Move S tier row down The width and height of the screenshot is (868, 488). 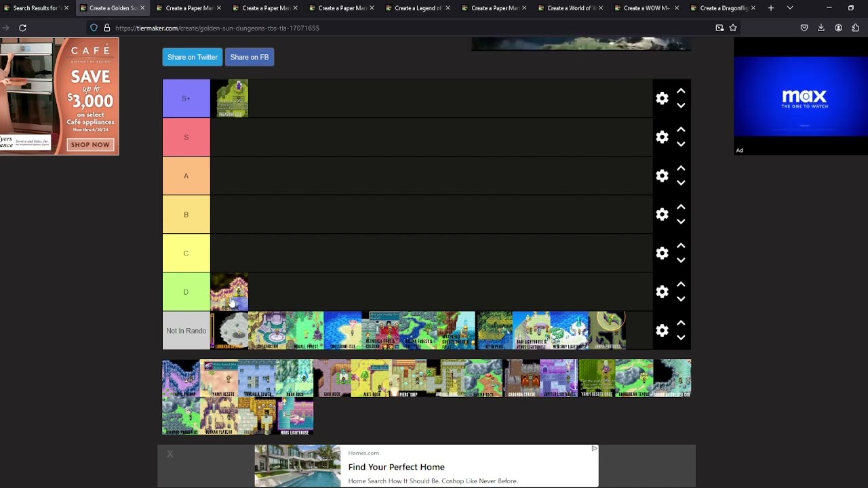point(681,144)
